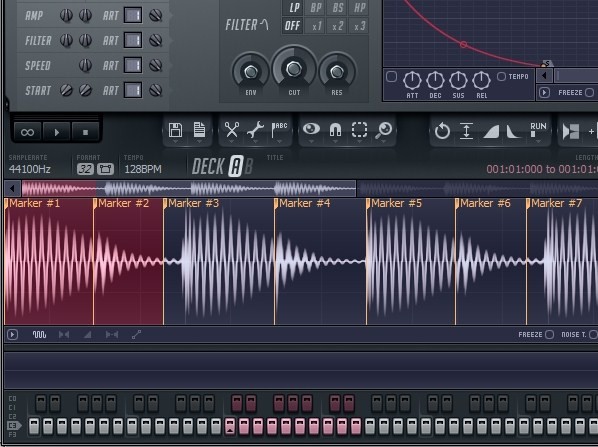
Task: Click the highlighted piano key with the arrow marker
Action: [x=230, y=426]
